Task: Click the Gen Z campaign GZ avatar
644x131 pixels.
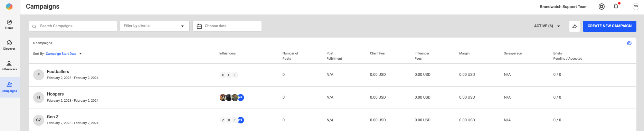Action: [39, 120]
